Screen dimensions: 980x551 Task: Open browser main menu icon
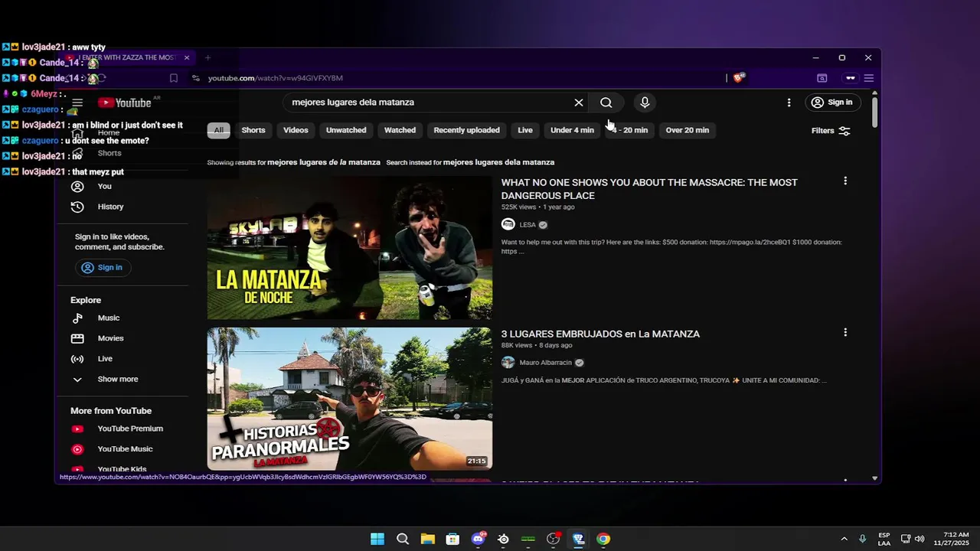(x=869, y=78)
